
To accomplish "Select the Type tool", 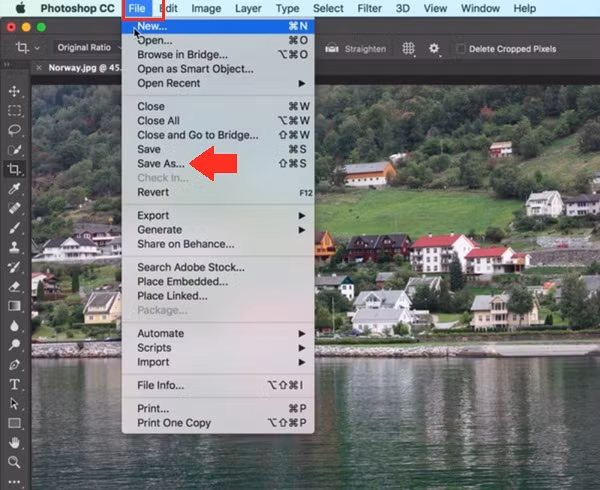I will [x=15, y=384].
